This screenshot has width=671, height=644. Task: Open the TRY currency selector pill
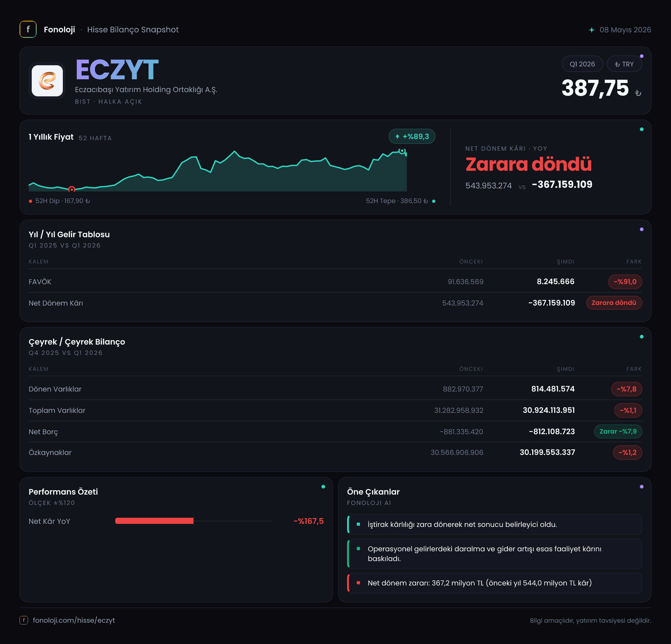click(x=624, y=64)
